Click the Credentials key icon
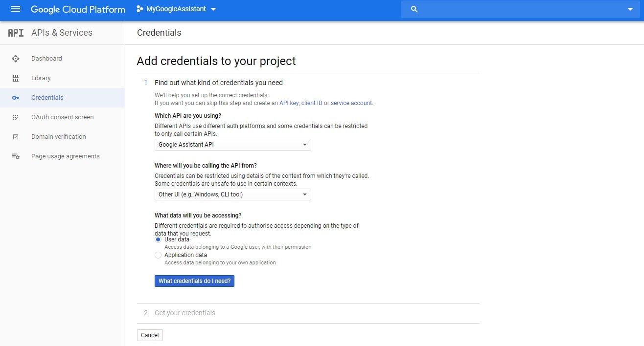The width and height of the screenshot is (644, 346). [16, 98]
